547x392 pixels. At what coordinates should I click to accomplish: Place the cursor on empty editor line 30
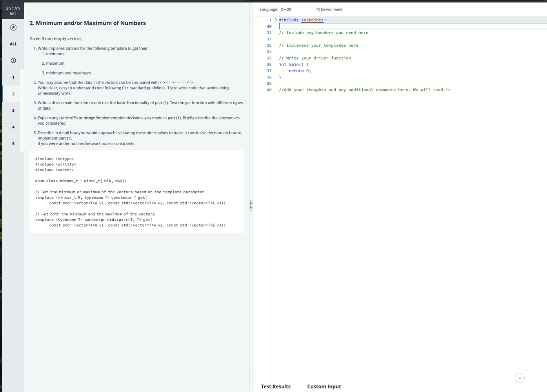click(353, 26)
